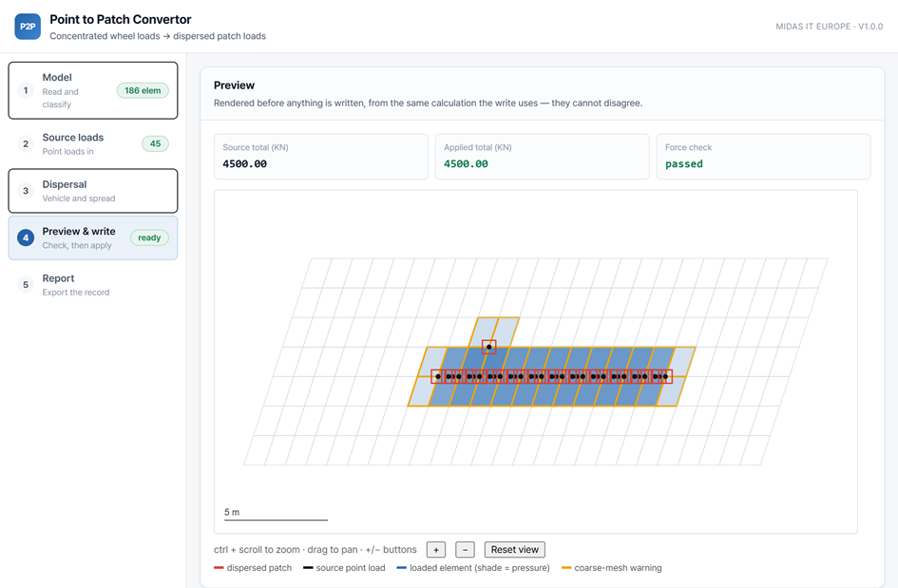
Task: Click the blue loaded element legend swatch
Action: coord(401,568)
